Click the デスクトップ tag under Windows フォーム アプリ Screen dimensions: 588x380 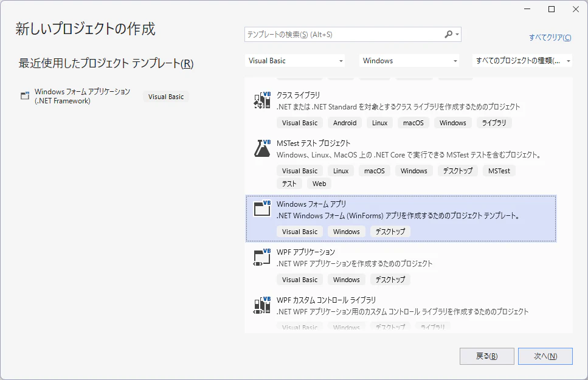pyautogui.click(x=390, y=231)
